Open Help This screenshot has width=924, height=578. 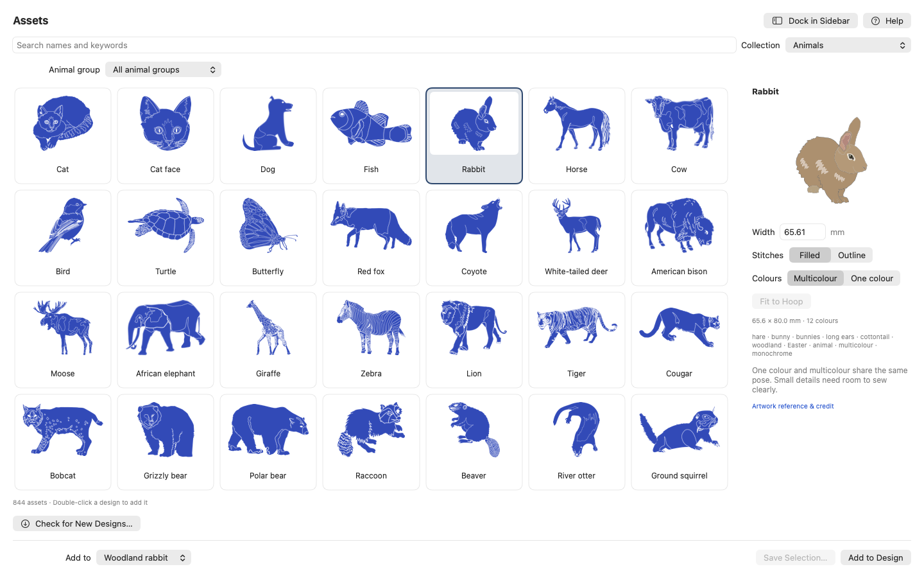coord(887,21)
